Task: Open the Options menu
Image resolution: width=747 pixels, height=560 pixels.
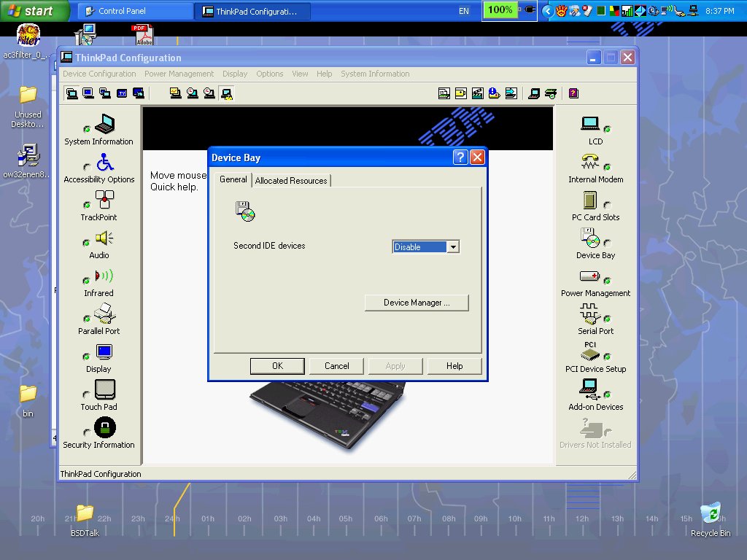Action: 270,74
